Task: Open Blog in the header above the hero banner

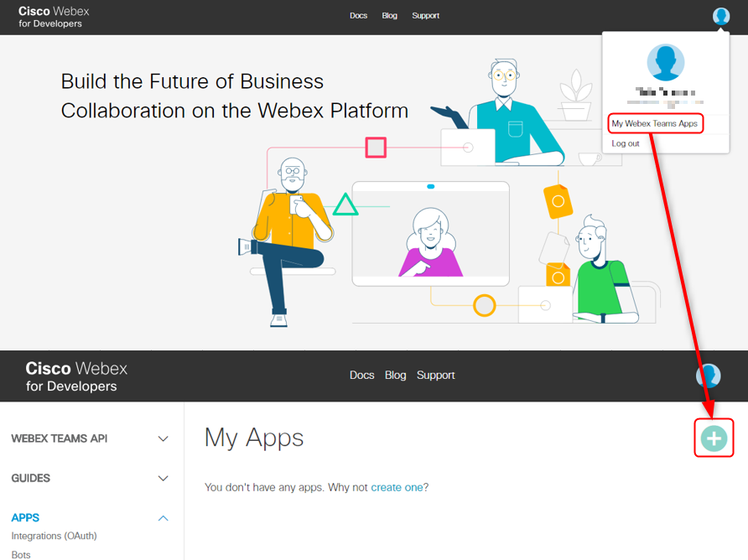Action: (x=390, y=16)
